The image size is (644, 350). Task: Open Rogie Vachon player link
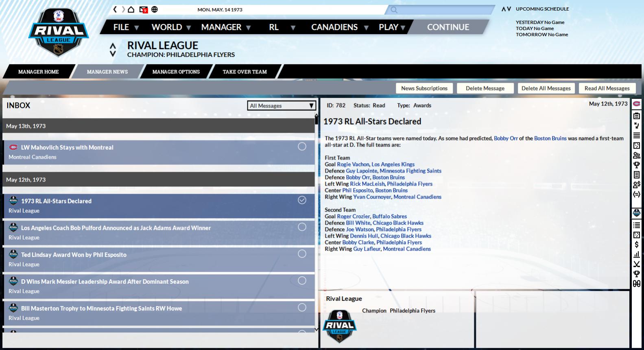pyautogui.click(x=353, y=164)
